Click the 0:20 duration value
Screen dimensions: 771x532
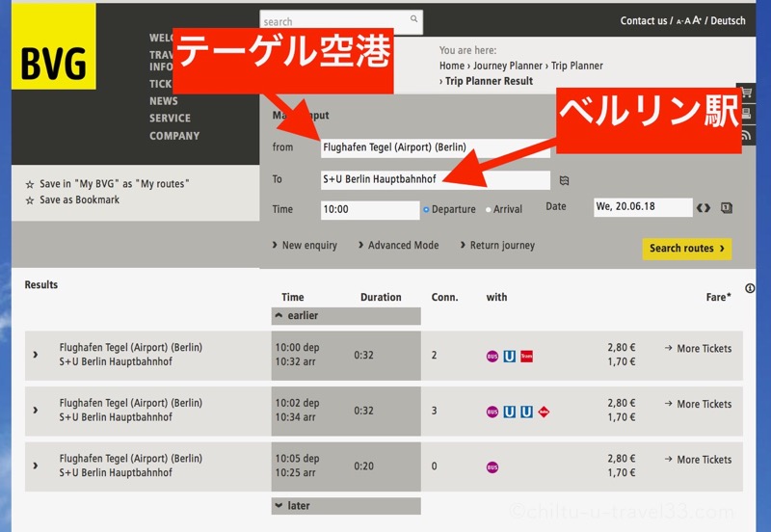[x=364, y=466]
